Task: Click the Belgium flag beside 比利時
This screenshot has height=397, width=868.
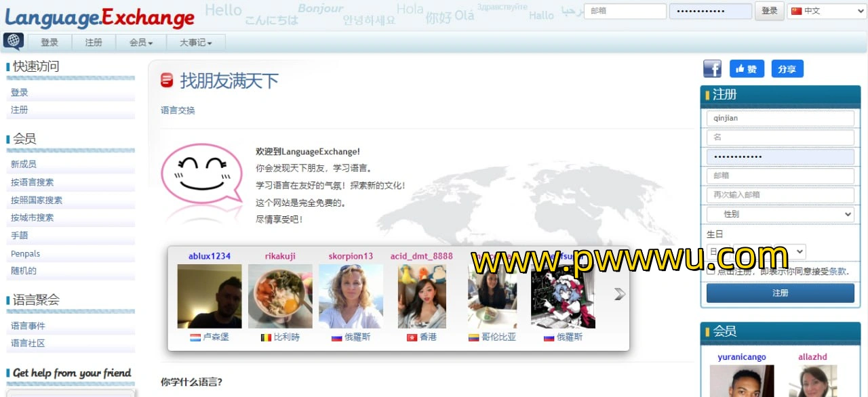Action: coord(266,337)
